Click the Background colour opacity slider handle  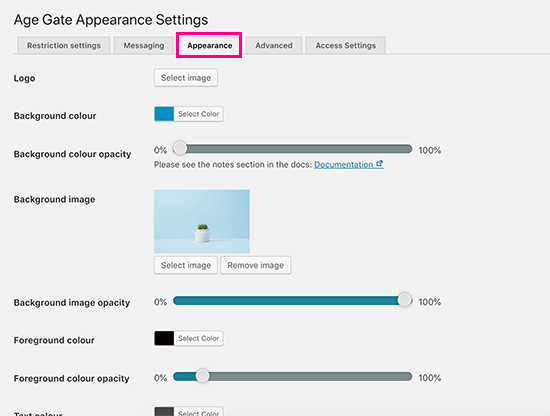point(180,149)
